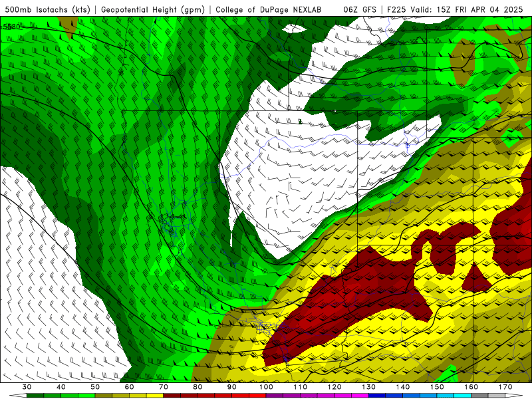Select the dark gray swatch just after 160
The image size is (532, 399).
tap(479, 396)
